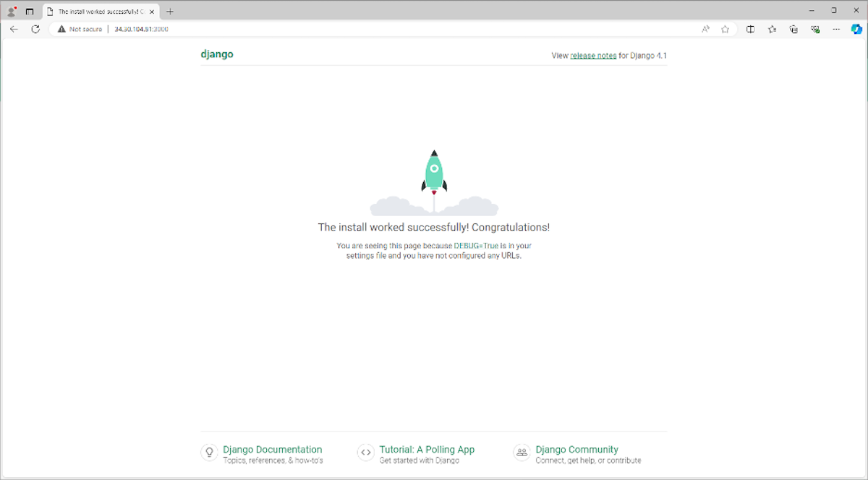Screen dimensions: 868x480
Task: Click "The install worked successfully! Congratulations!" heading
Action: point(434,227)
